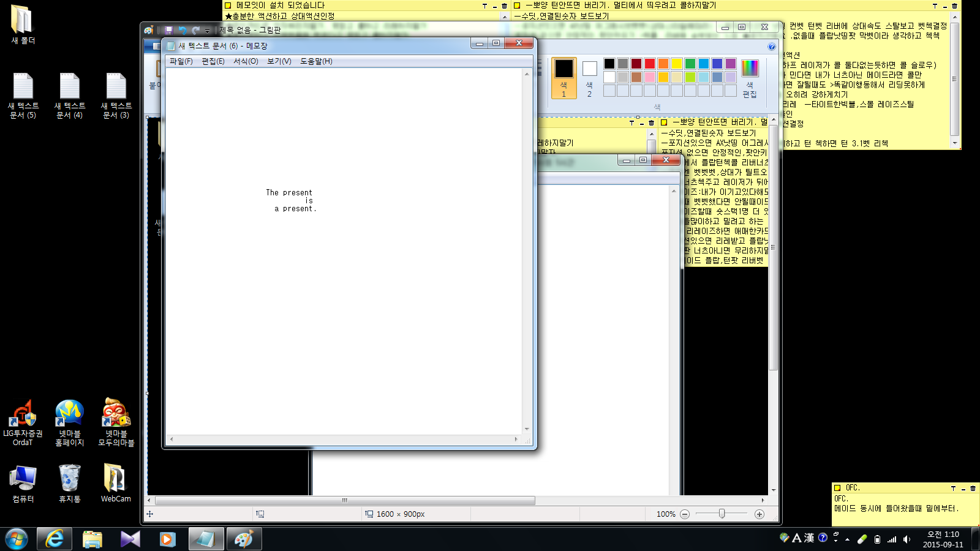Screen dimensions: 980x551
Task: Toggle the IME 'A' Korean/English input mode
Action: click(x=796, y=538)
